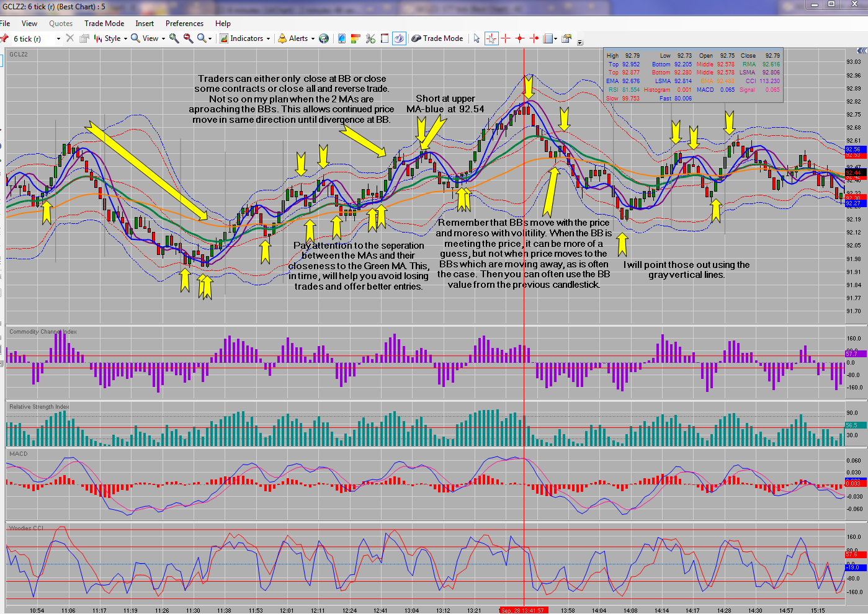Open the Help menu
This screenshot has width=868, height=614.
(x=223, y=24)
